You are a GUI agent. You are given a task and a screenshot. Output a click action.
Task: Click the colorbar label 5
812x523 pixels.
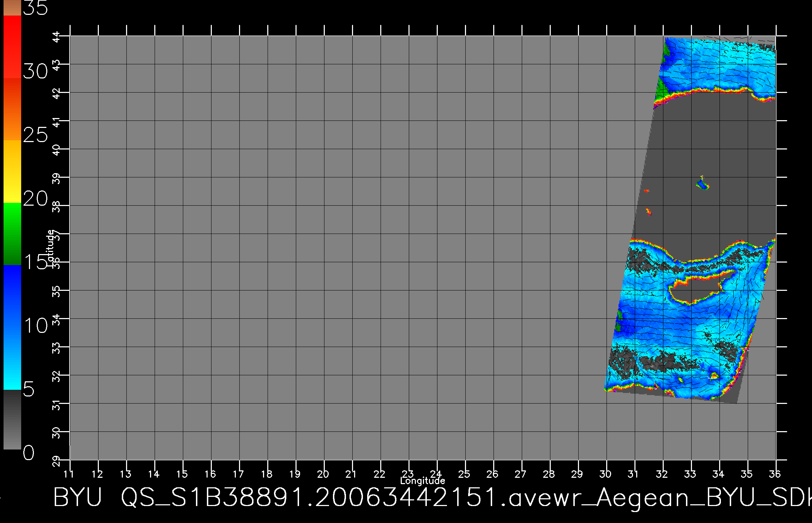point(29,389)
